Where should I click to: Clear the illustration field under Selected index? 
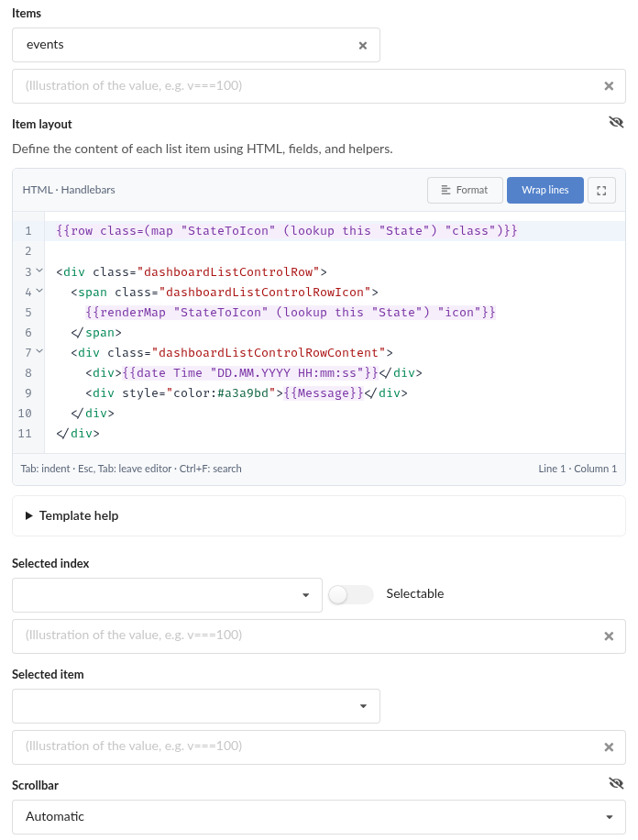tap(609, 636)
